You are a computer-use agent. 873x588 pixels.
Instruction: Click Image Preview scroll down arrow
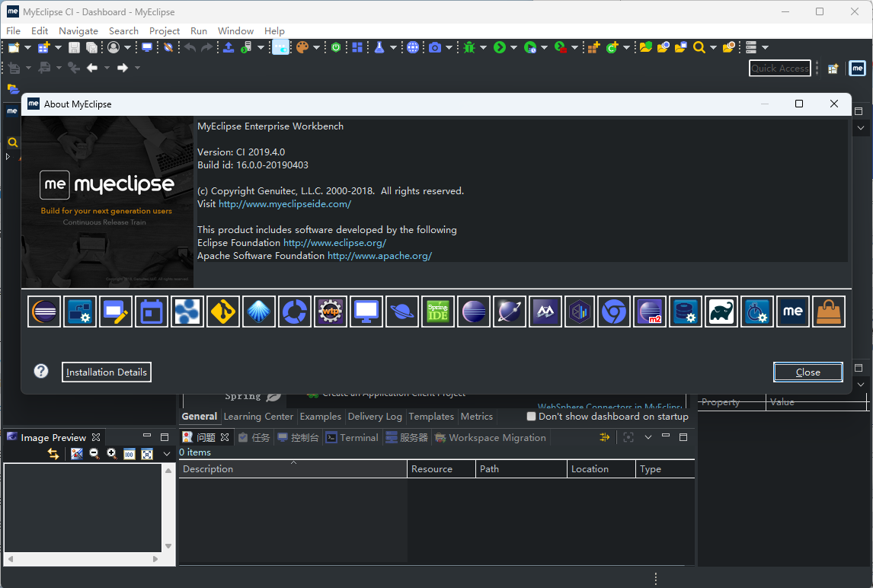tap(168, 546)
